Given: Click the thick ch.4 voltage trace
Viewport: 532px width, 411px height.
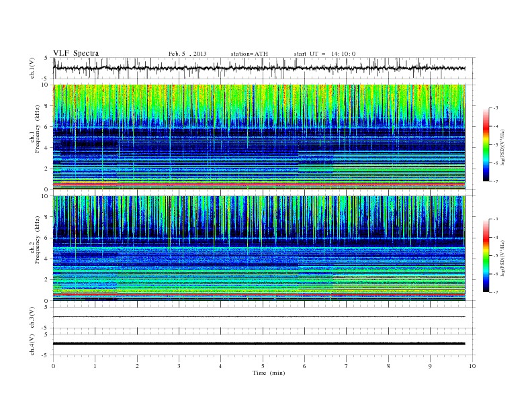Looking at the screenshot, I should pyautogui.click(x=259, y=344).
